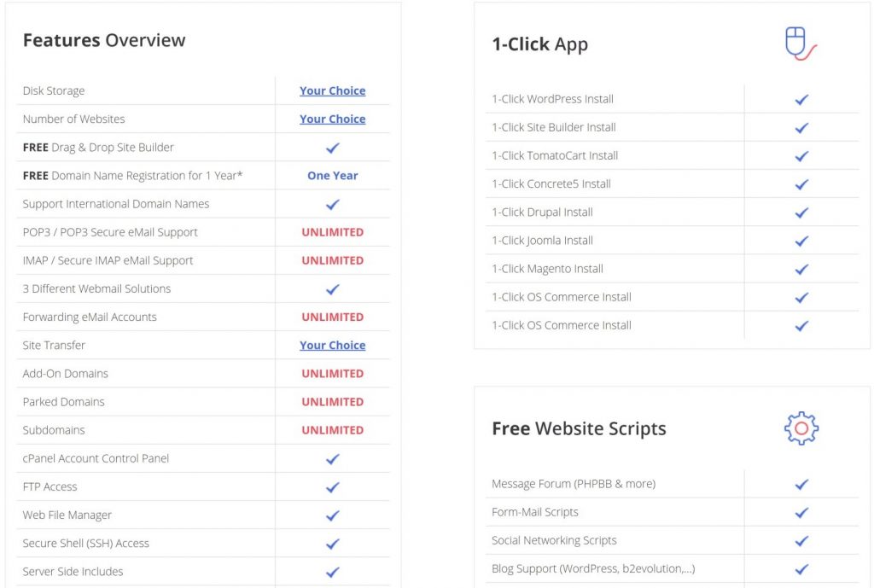Click UNLIMITED next to Add-On Domains

click(332, 374)
